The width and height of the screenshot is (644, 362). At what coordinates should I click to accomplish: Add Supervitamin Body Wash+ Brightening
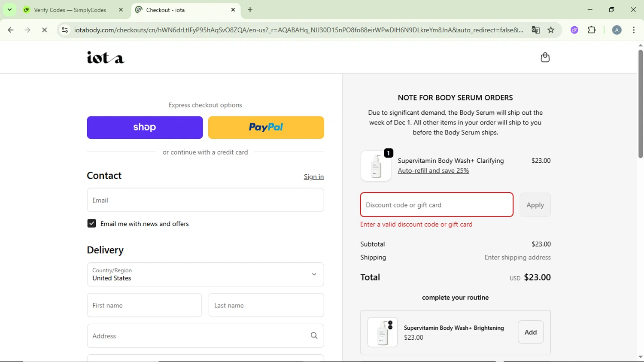pyautogui.click(x=531, y=332)
